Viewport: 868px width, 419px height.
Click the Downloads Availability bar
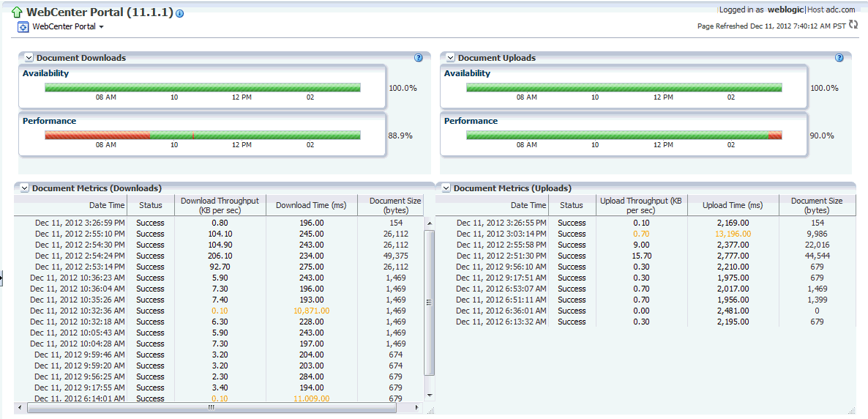[203, 88]
